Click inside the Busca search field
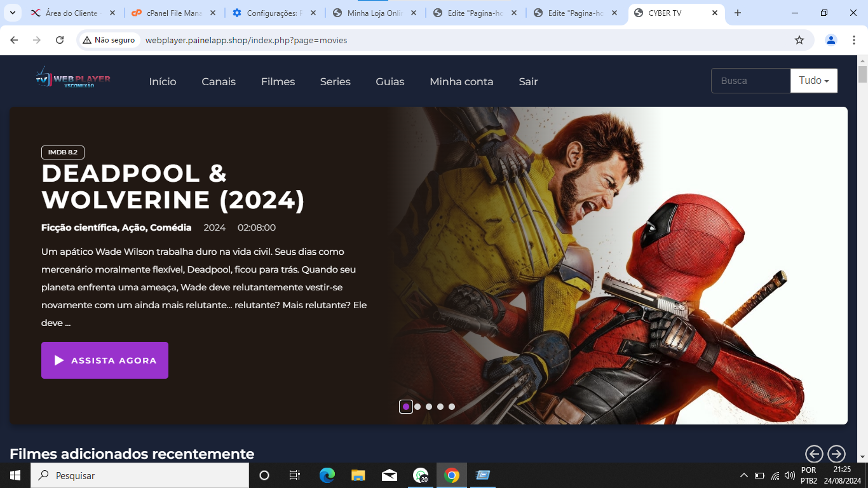This screenshot has width=868, height=488. pyautogui.click(x=750, y=81)
